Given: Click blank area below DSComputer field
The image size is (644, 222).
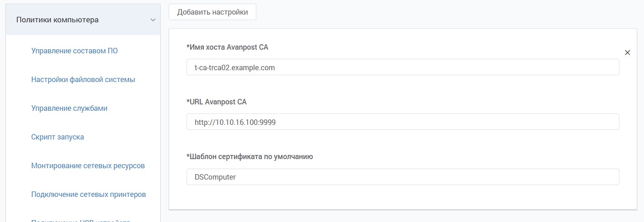Looking at the screenshot, I should click(403, 197).
